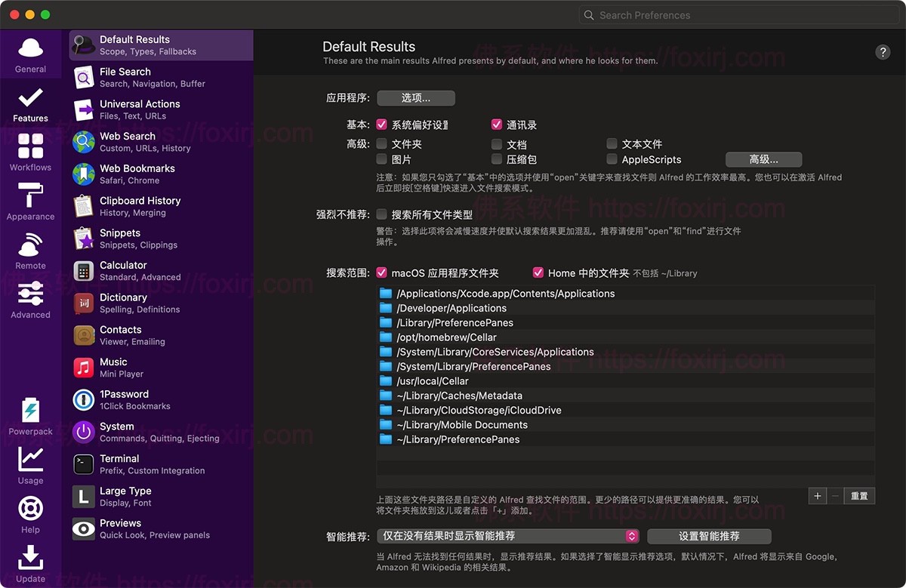Select the /usr/local/Cellar folder path
Image resolution: width=906 pixels, height=588 pixels.
click(x=434, y=380)
